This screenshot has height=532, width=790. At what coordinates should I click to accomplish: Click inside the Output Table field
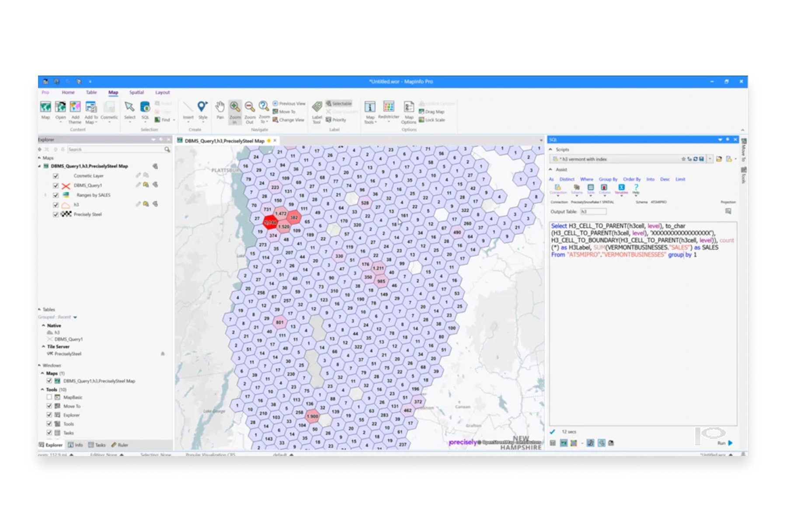click(x=594, y=211)
